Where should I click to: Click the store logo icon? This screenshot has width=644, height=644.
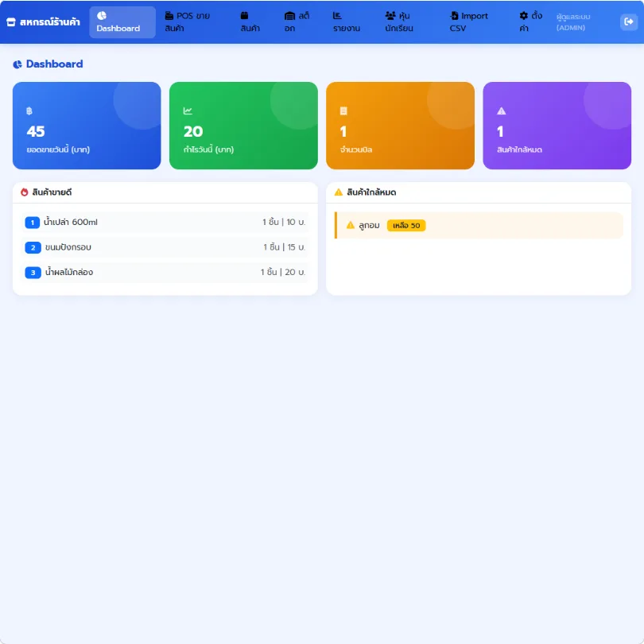pos(11,22)
